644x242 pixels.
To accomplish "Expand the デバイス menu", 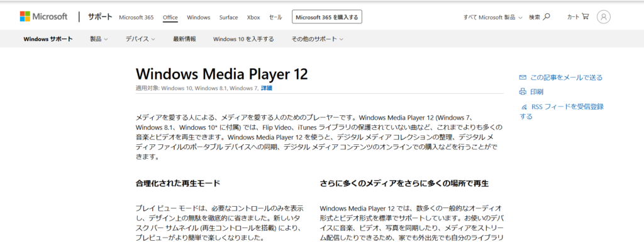I will click(x=140, y=39).
